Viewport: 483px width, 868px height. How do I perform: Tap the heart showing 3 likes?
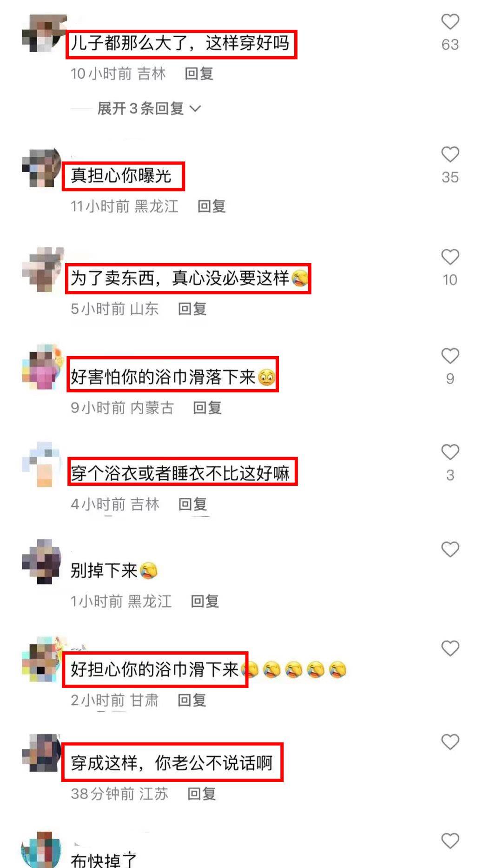pos(450,452)
